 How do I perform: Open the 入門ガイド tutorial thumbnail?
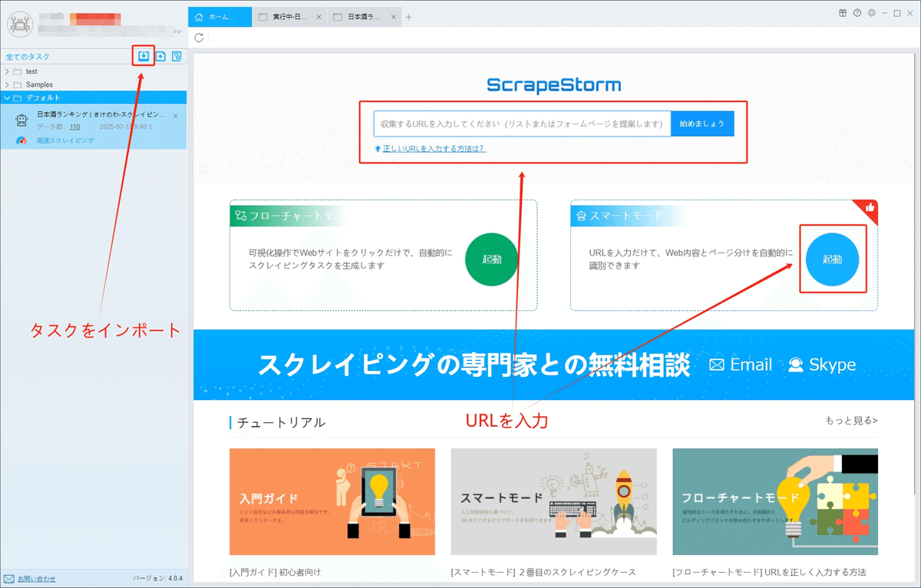[332, 502]
